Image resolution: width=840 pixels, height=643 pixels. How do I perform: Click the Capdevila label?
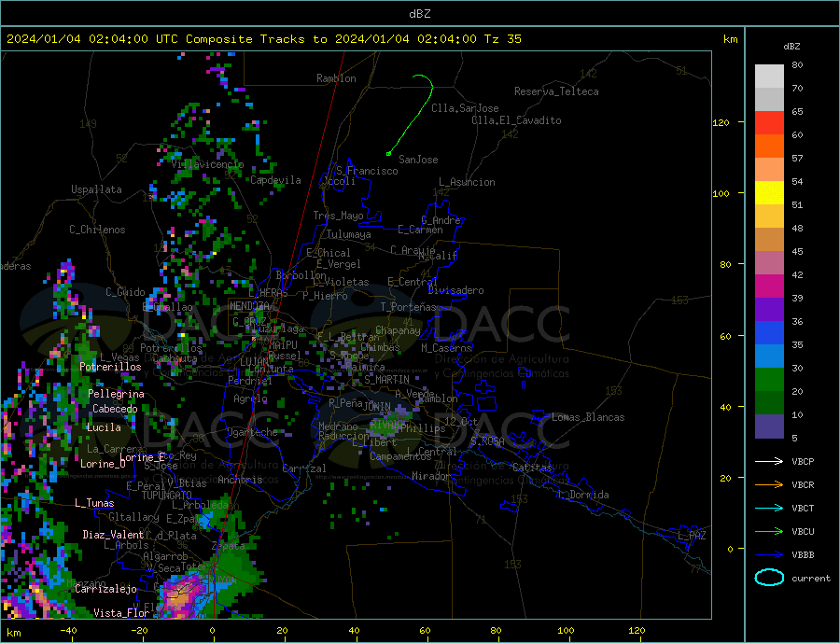[x=276, y=180]
